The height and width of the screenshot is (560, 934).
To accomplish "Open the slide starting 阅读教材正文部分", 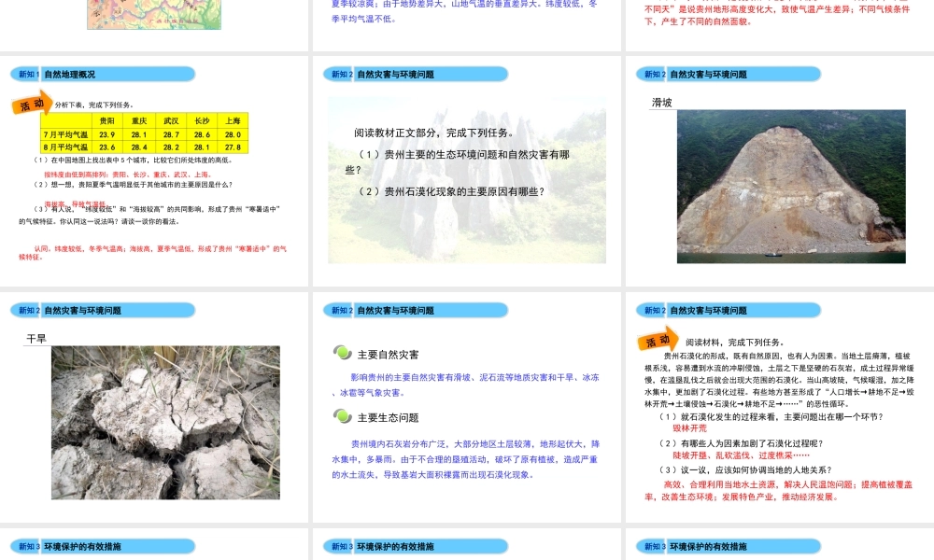I will (466, 172).
